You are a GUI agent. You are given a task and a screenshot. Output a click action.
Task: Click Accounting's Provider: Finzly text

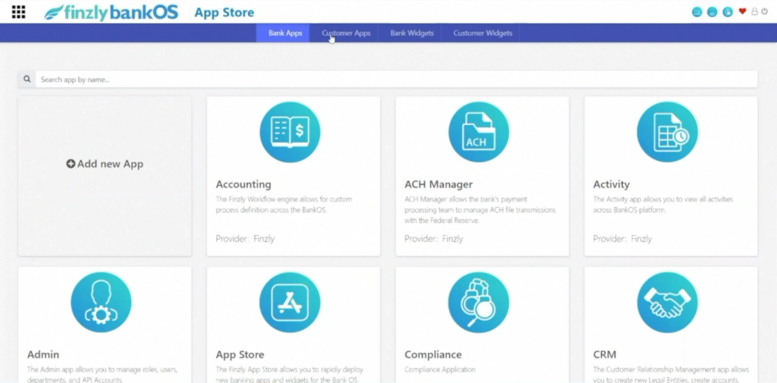(x=245, y=239)
